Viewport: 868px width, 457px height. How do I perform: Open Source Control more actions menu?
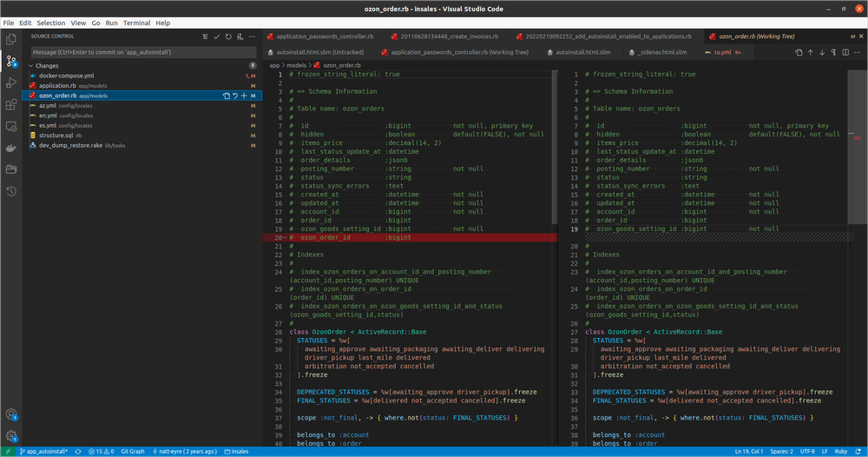(253, 37)
